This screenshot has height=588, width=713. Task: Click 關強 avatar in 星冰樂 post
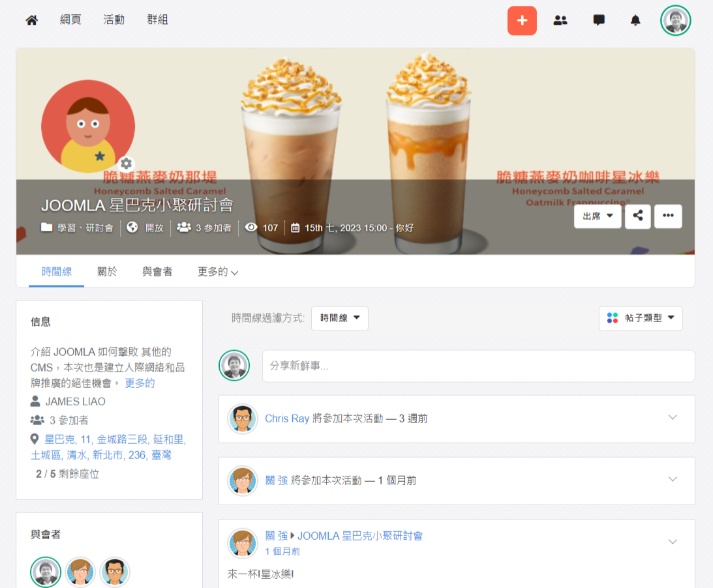coord(243,543)
